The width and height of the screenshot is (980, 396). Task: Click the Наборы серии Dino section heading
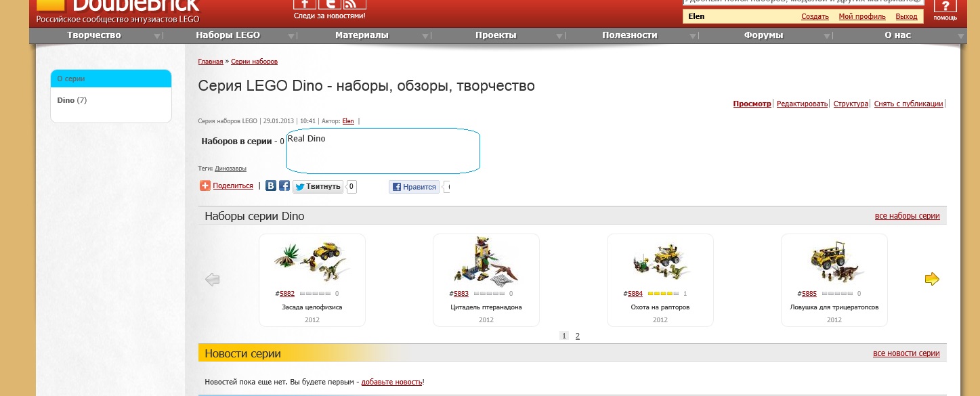tap(255, 217)
